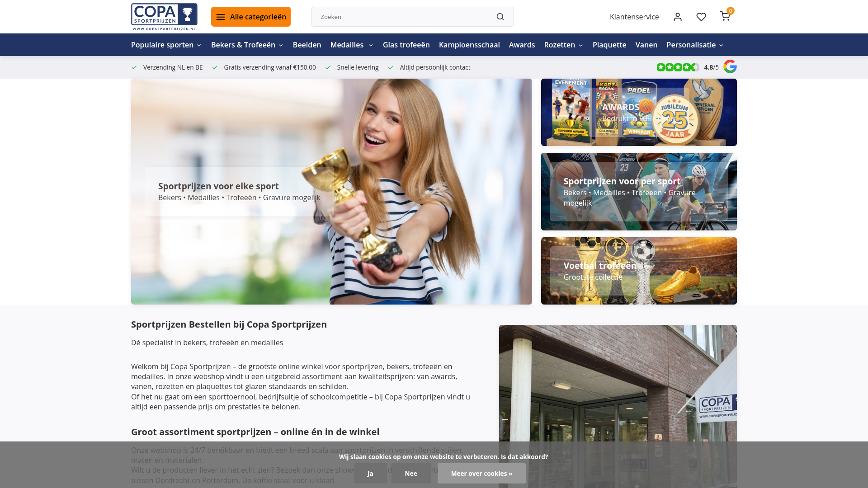
Task: Expand the Personalisatie dropdown
Action: (x=695, y=45)
